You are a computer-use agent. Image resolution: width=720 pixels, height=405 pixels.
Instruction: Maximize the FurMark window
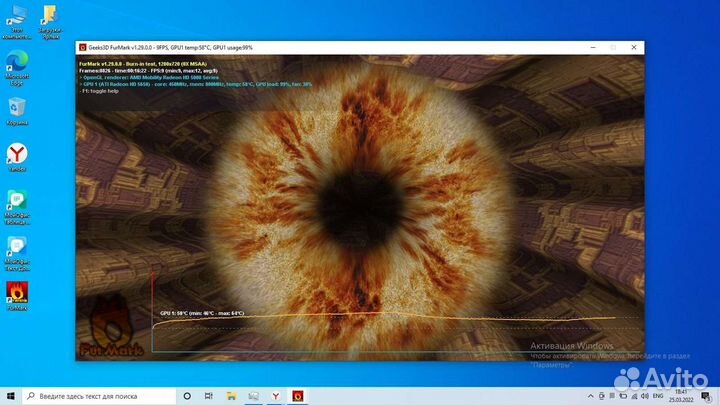610,47
